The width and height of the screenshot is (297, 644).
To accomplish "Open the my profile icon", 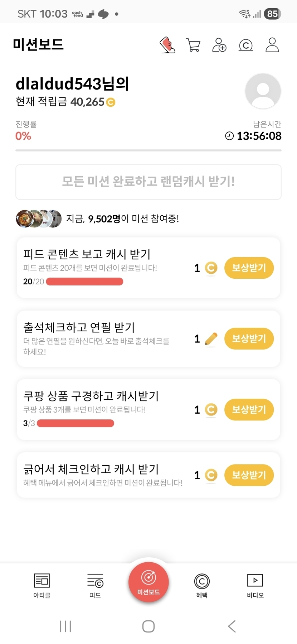I will [x=272, y=45].
